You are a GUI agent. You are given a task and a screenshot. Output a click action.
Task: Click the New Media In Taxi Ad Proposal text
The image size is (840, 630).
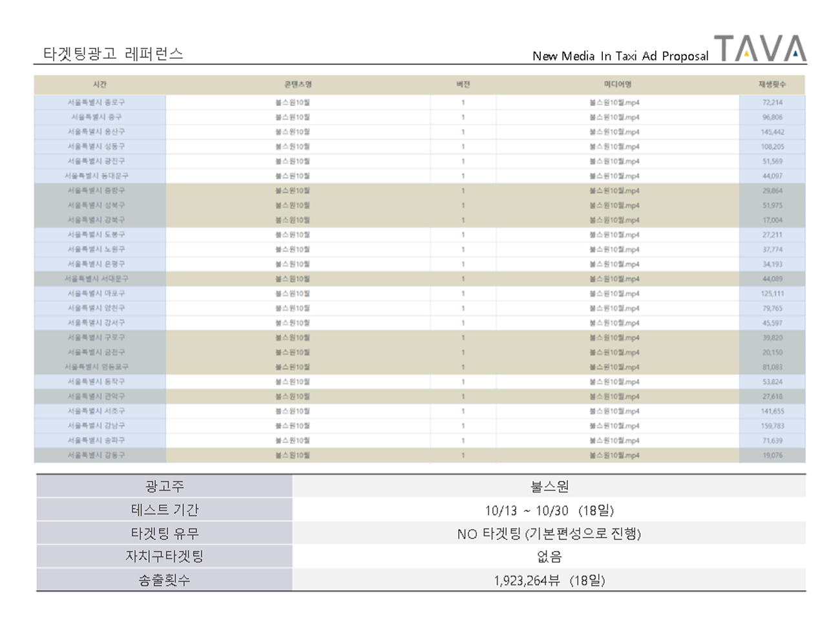click(620, 56)
